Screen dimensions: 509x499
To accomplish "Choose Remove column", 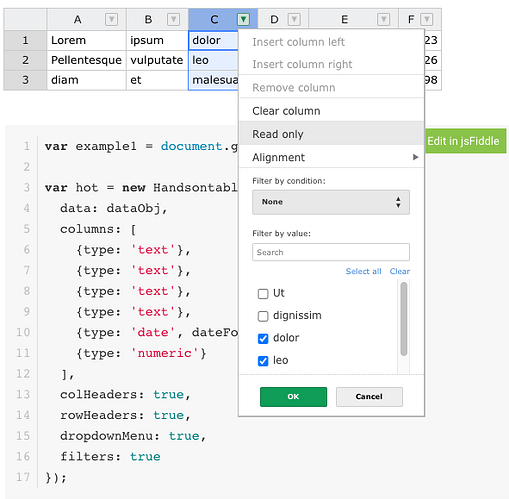I will 332,87.
